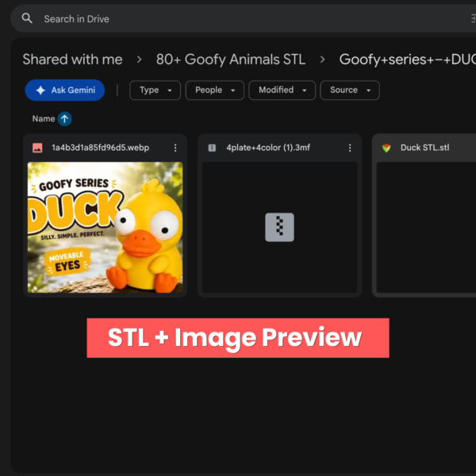The width and height of the screenshot is (476, 476).
Task: Focus the Search in Drive field
Action: click(x=243, y=18)
